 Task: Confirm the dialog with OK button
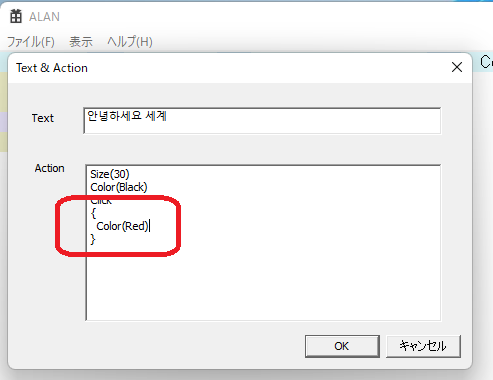click(342, 346)
